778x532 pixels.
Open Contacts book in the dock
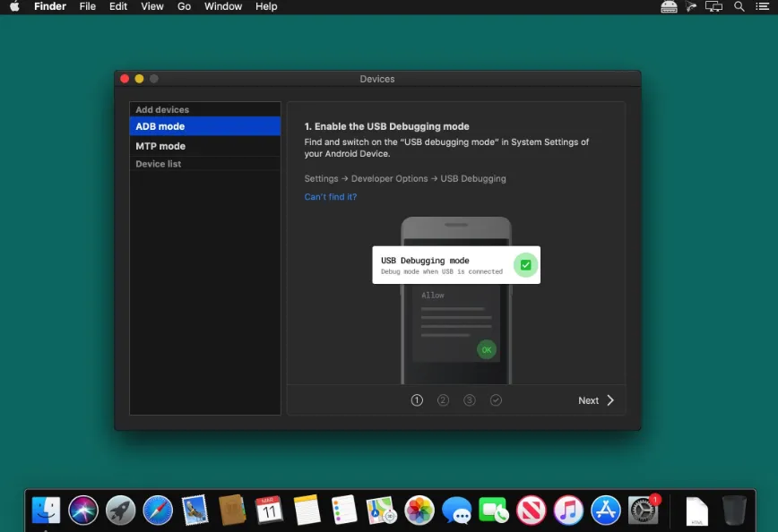click(x=232, y=510)
